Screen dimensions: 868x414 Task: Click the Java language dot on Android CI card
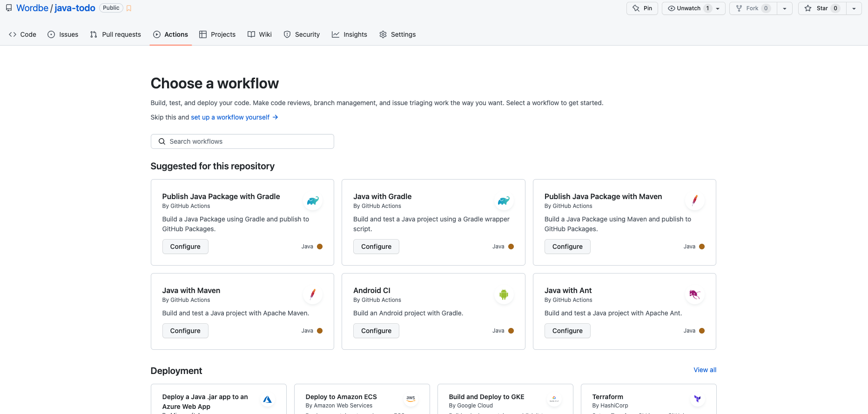(511, 331)
